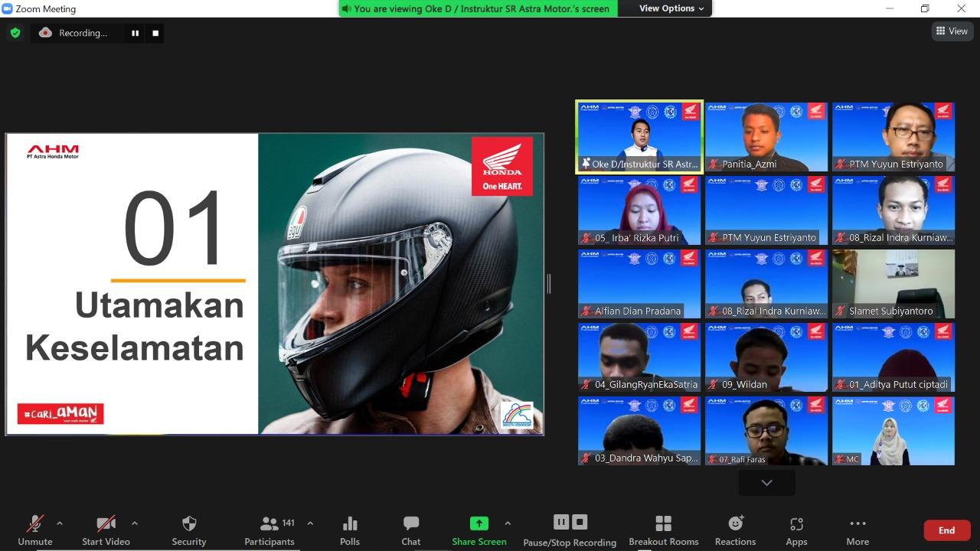Select the MC participant video tile
Image resolution: width=980 pixels, height=551 pixels.
[893, 431]
